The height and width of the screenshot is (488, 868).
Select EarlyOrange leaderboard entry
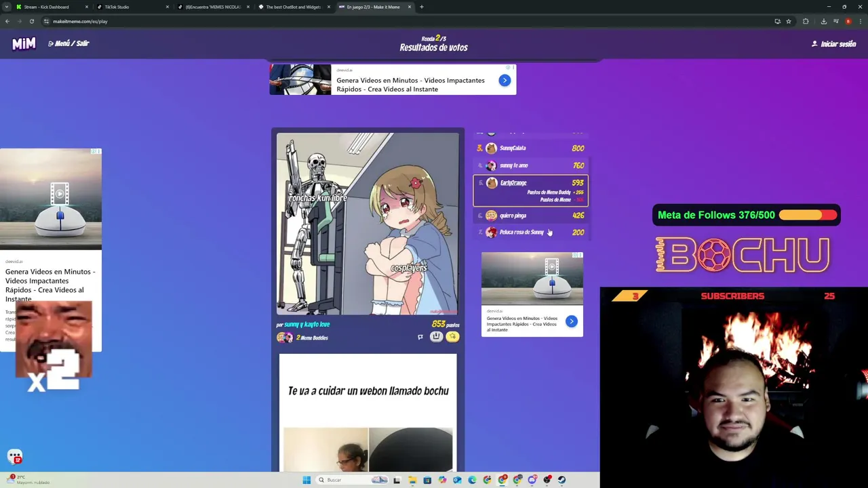coord(530,190)
